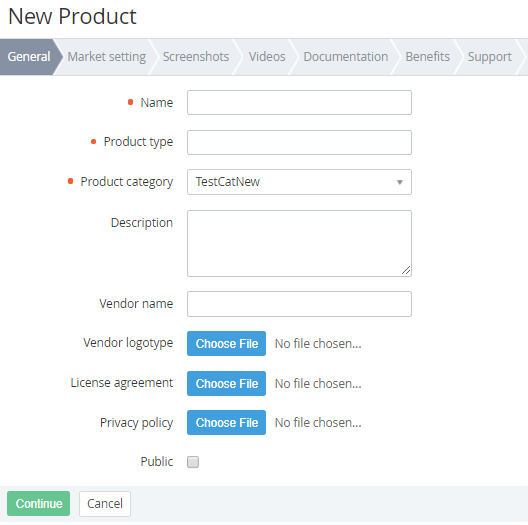The width and height of the screenshot is (528, 525).
Task: Focus the Vendor name field
Action: (x=299, y=304)
